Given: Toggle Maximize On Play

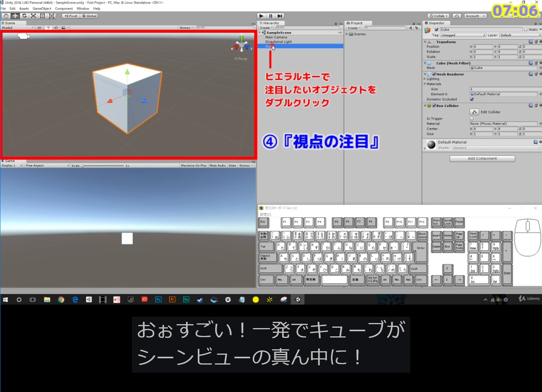Looking at the screenshot, I should click(x=194, y=165).
